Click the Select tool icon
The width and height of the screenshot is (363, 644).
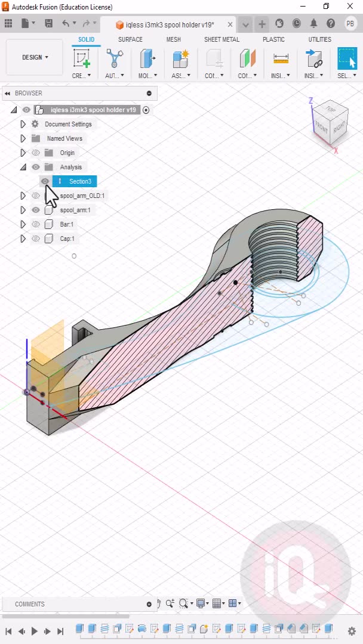click(x=346, y=58)
